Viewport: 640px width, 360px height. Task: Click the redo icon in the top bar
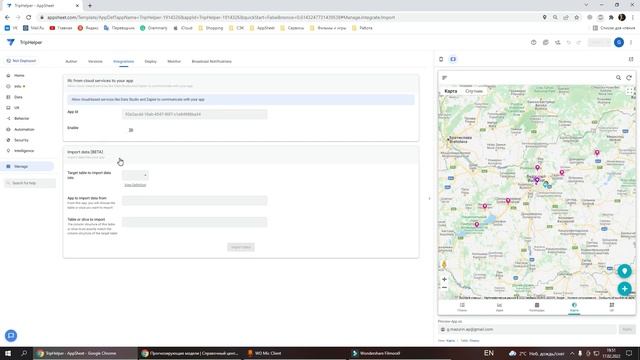coord(579,42)
